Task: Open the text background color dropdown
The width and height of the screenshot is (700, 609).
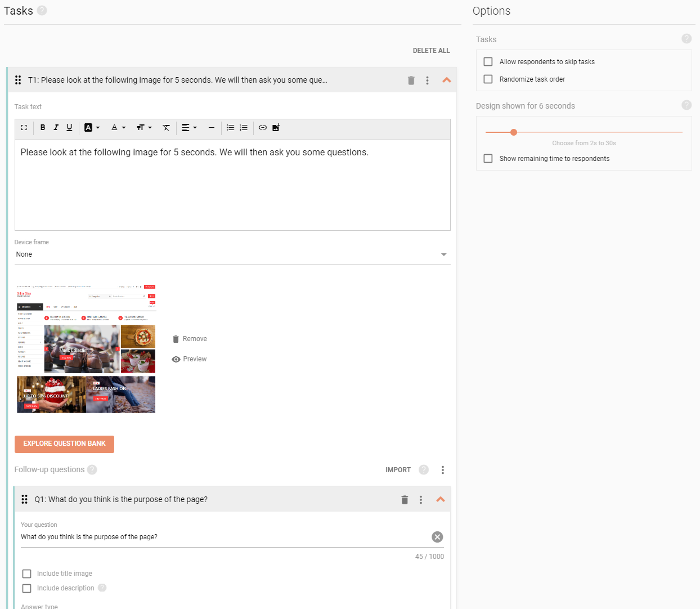Action: [x=92, y=128]
